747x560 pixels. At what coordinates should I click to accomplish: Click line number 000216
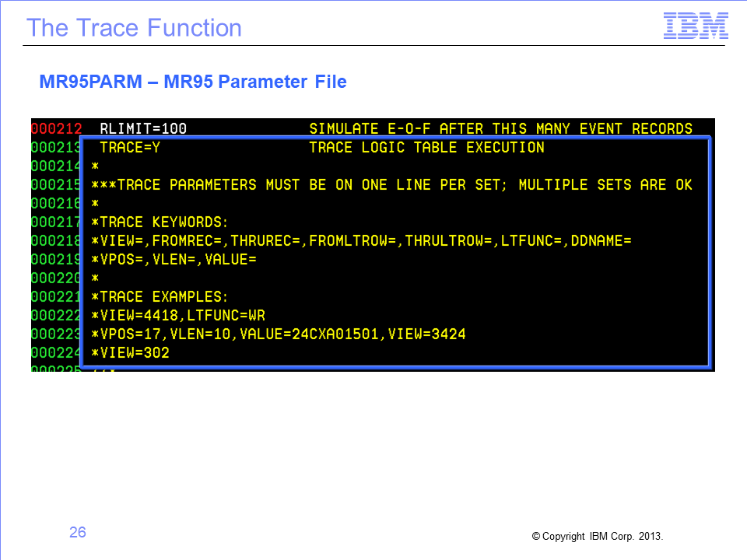click(x=56, y=203)
